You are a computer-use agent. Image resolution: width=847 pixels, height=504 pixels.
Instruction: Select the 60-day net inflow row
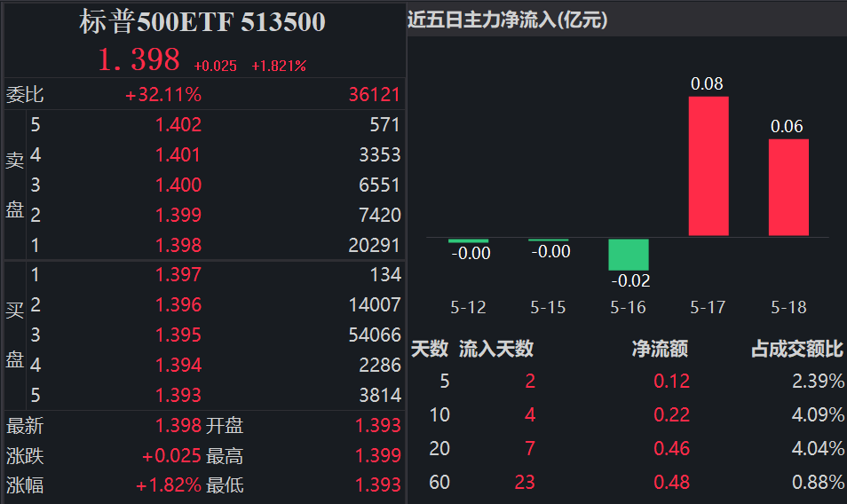point(626,483)
